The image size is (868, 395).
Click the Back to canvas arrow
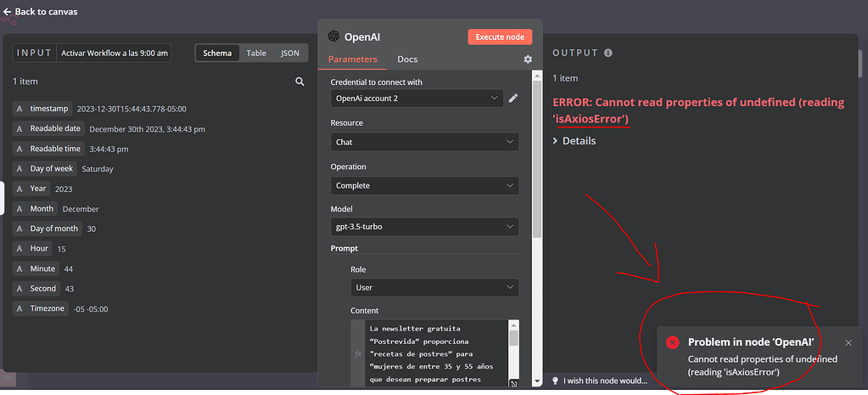[8, 12]
